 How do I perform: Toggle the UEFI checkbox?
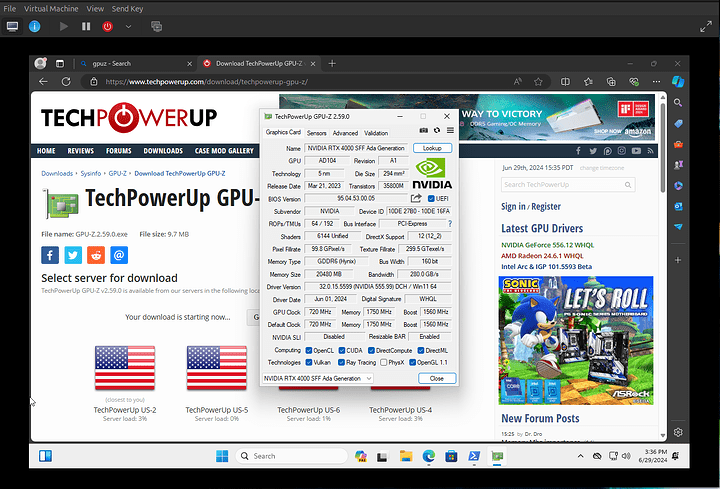tap(431, 198)
